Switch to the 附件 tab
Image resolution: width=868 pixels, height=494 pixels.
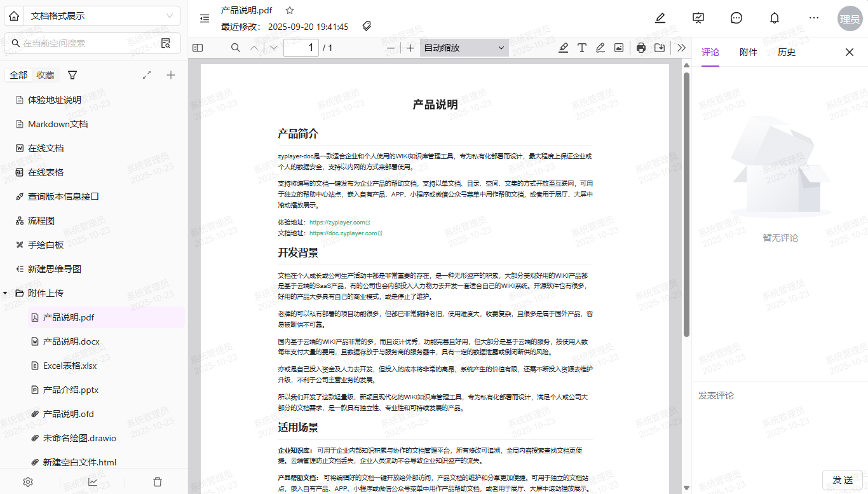point(749,52)
